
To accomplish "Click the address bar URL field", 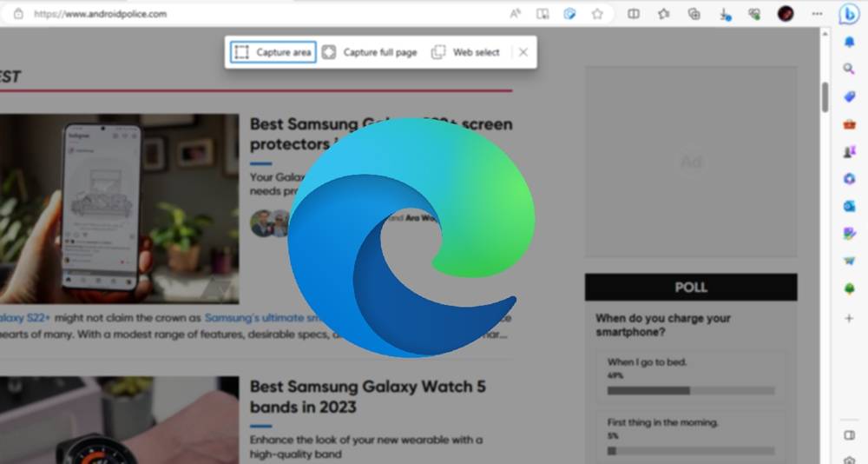I will (x=260, y=14).
